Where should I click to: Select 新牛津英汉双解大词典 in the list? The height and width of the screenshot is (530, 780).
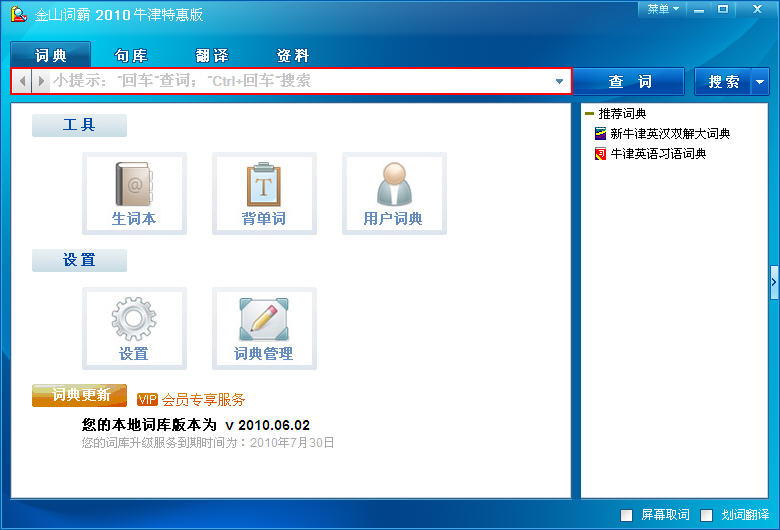pos(670,133)
